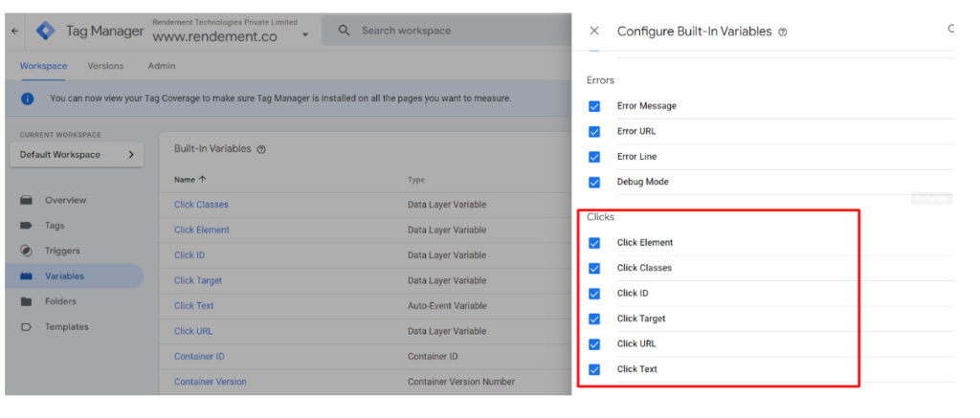Image resolution: width=980 pixels, height=418 pixels.
Task: Toggle the Click Text checkbox
Action: pos(594,369)
